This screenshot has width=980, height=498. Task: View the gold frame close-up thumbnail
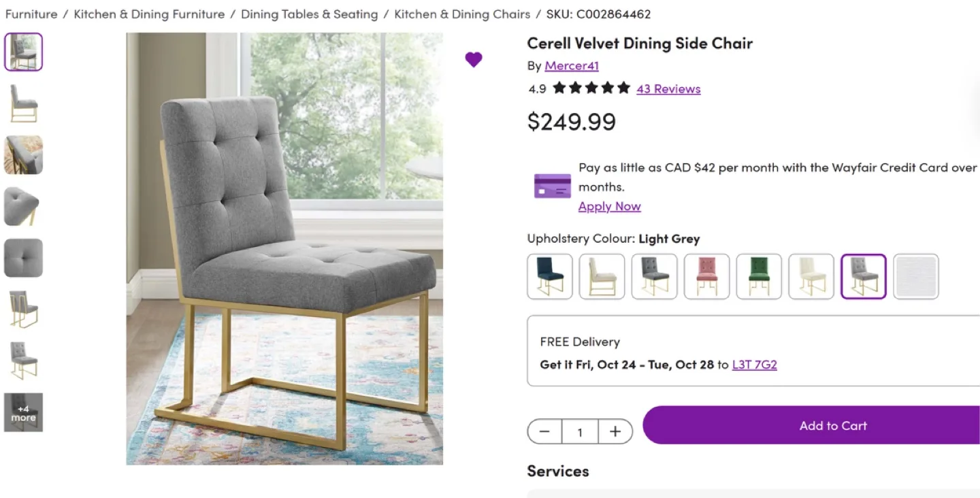[x=23, y=154]
